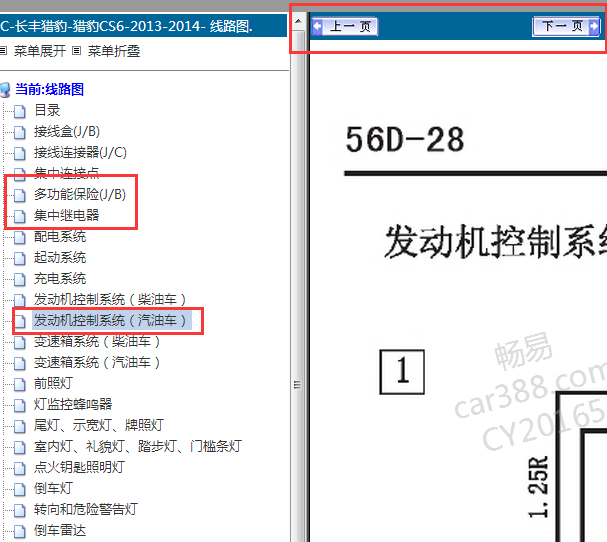Click page icon next to 转向和危险警告灯
The width and height of the screenshot is (607, 542).
(x=20, y=510)
